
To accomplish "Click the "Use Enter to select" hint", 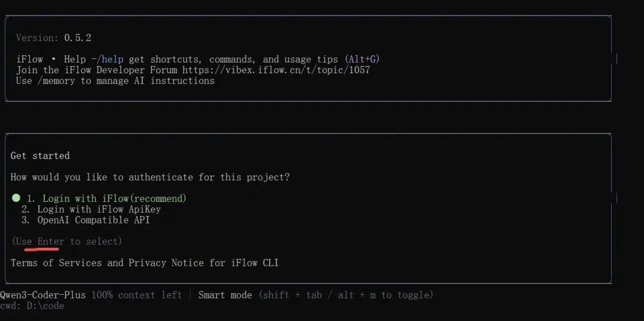I will pyautogui.click(x=66, y=241).
